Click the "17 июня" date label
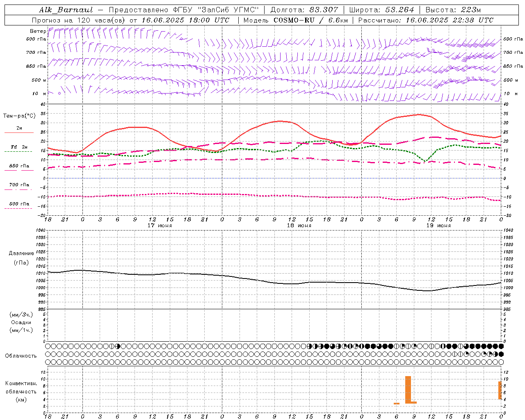This screenshot has width=525, height=420. pyautogui.click(x=160, y=226)
